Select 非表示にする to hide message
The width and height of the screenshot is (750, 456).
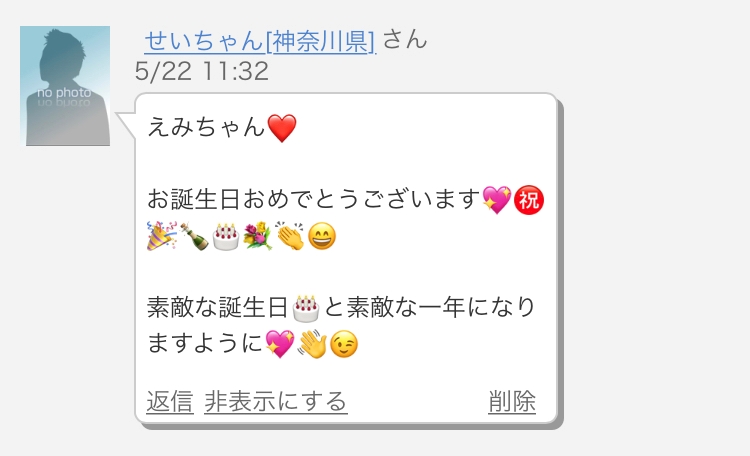[x=276, y=401]
